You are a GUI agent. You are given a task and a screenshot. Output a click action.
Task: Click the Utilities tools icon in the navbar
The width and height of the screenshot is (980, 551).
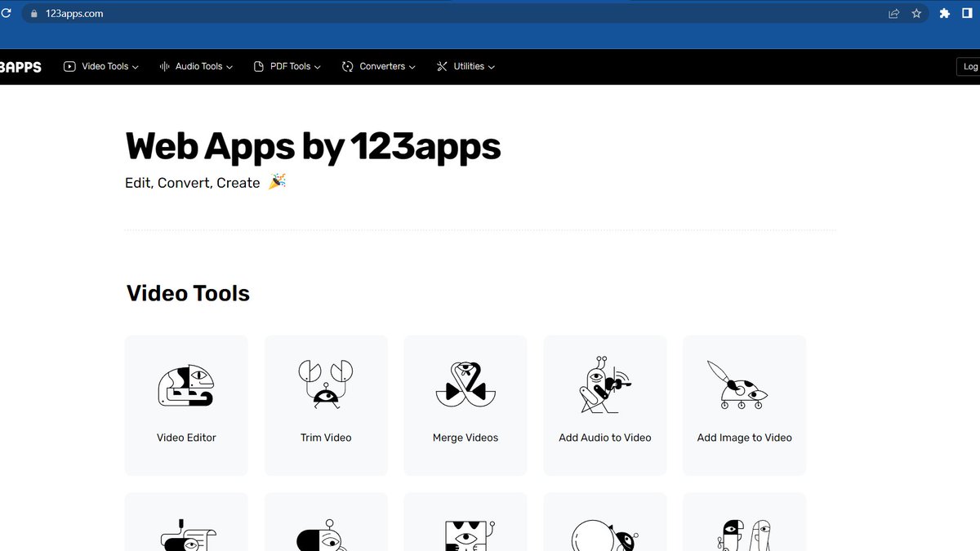[x=442, y=67]
